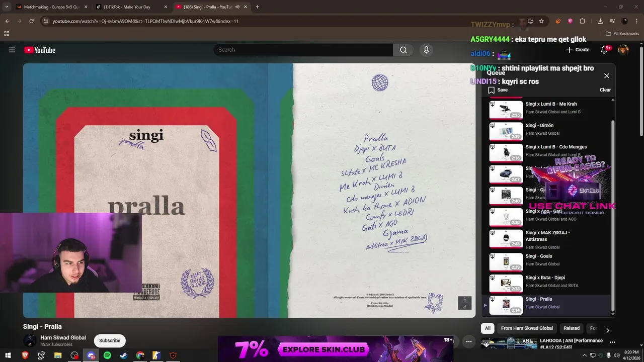Start voice search with the microphone icon
Image resolution: width=644 pixels, height=362 pixels.
(426, 50)
